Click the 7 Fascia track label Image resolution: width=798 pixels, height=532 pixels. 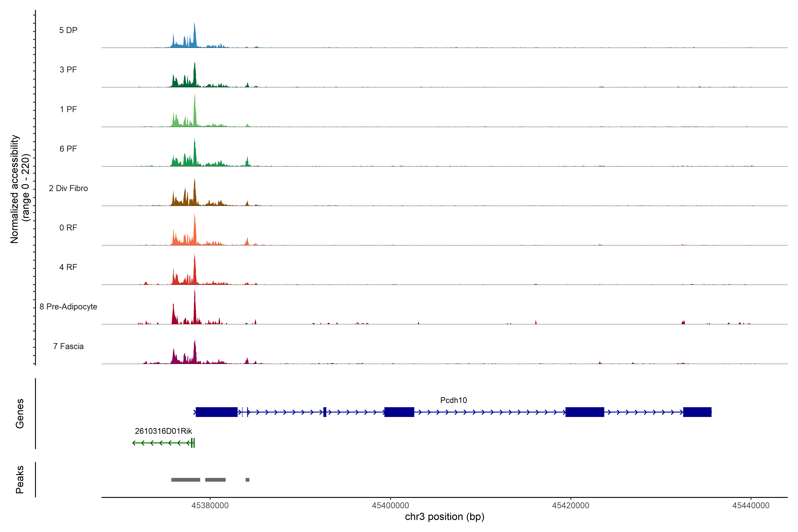pyautogui.click(x=68, y=346)
